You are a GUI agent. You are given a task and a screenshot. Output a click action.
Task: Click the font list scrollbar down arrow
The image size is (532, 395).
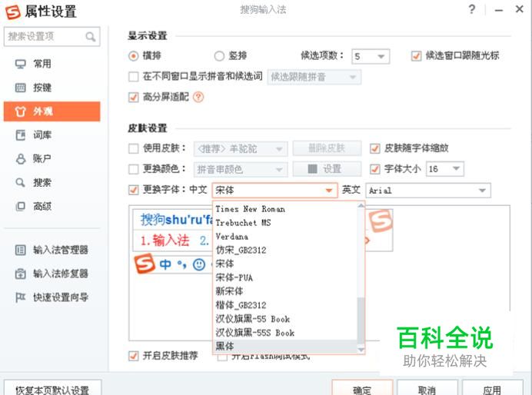361,349
